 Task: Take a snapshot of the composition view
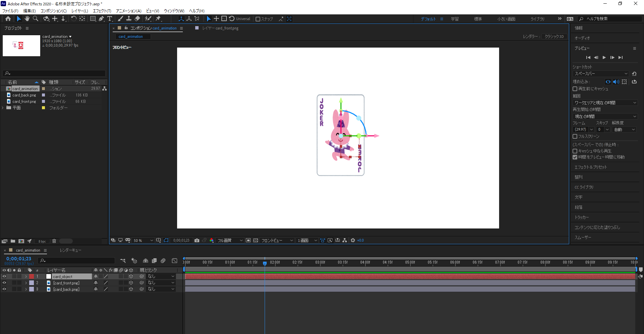click(197, 240)
